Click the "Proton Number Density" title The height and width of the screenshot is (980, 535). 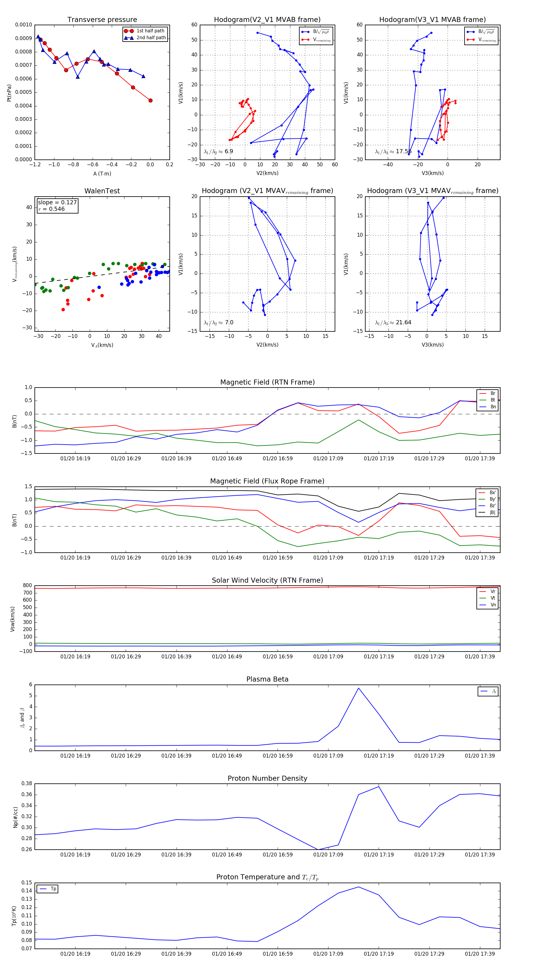(x=267, y=778)
